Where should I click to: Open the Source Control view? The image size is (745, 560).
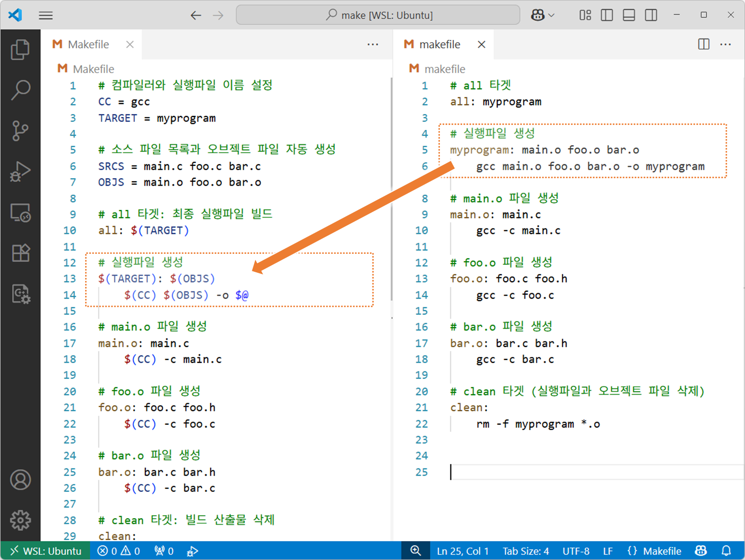[20, 131]
